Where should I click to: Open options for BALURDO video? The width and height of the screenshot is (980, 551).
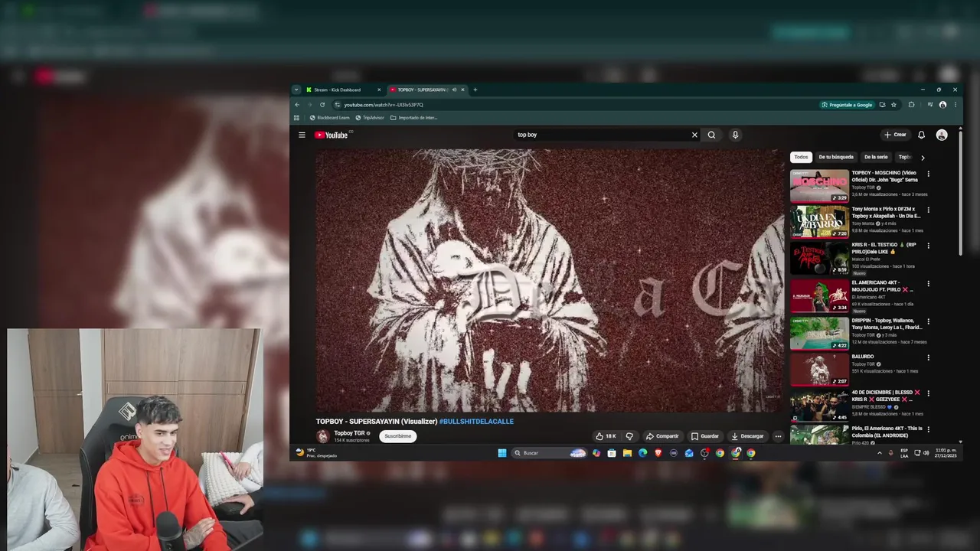928,357
